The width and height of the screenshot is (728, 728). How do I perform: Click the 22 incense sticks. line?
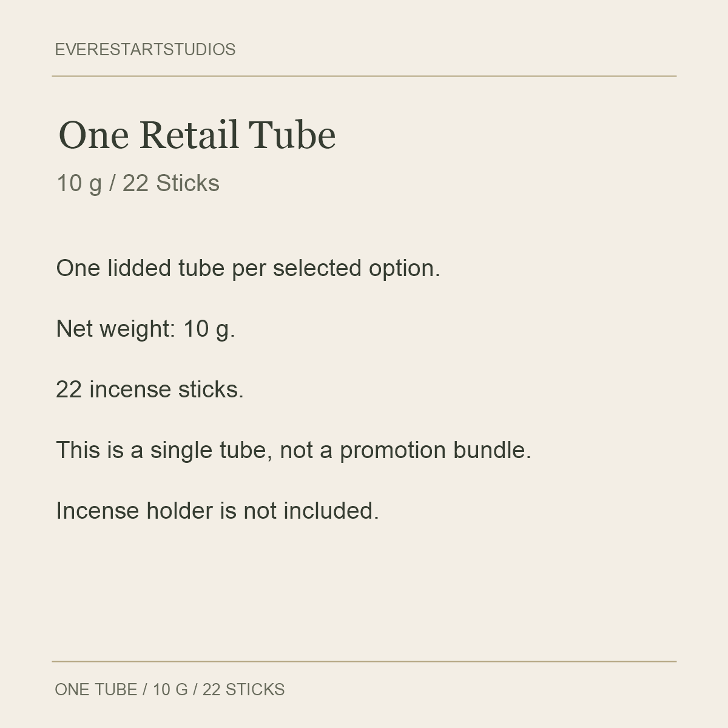(x=150, y=389)
